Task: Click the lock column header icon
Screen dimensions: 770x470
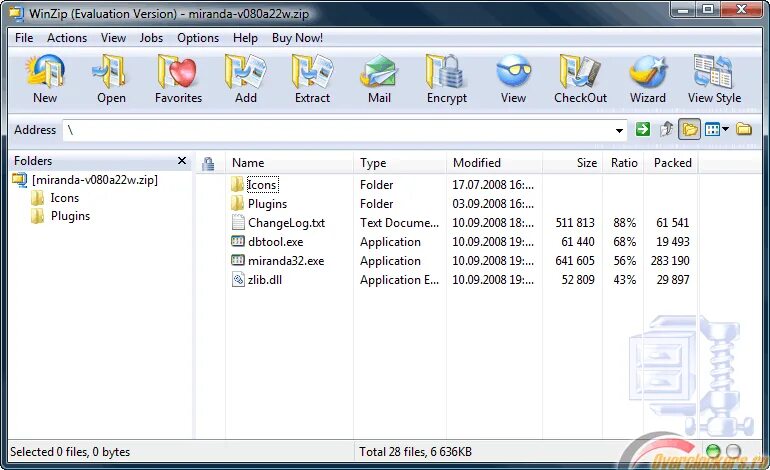Action: [x=208, y=163]
